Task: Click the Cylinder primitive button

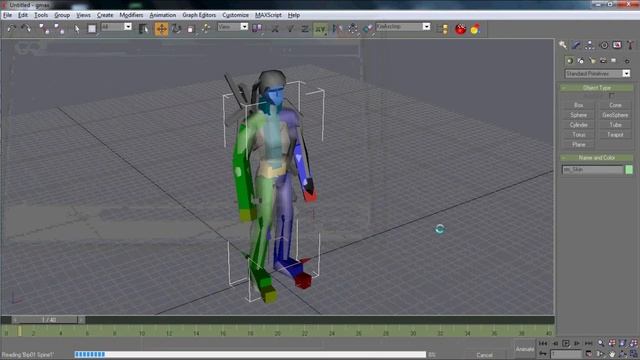Action: click(578, 125)
